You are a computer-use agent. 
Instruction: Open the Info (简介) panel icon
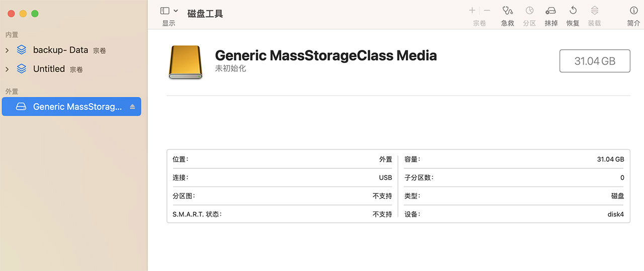click(633, 11)
